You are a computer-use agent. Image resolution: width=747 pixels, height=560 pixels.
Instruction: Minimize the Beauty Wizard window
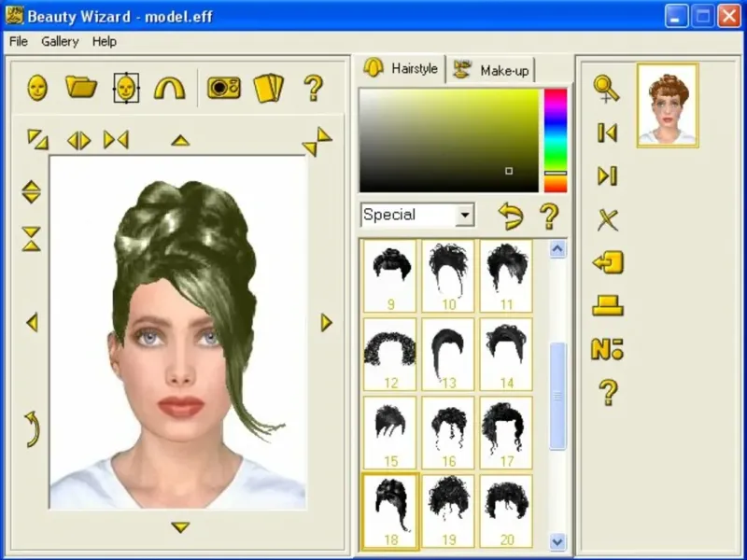pyautogui.click(x=676, y=17)
